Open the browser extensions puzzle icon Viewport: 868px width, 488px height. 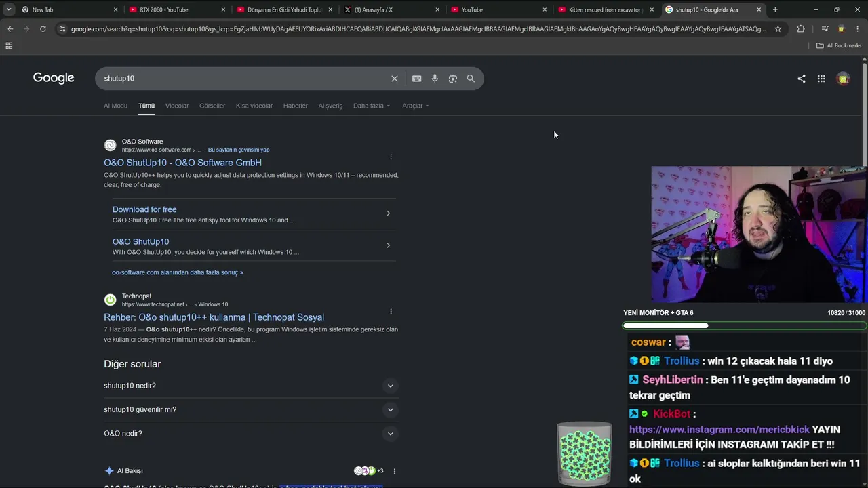pos(801,28)
